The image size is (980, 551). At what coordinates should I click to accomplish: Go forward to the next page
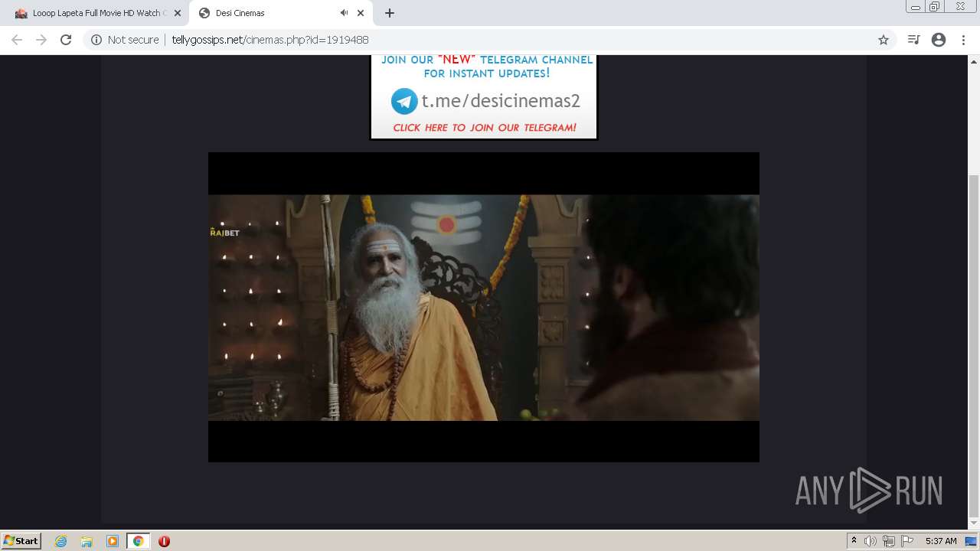pyautogui.click(x=41, y=40)
